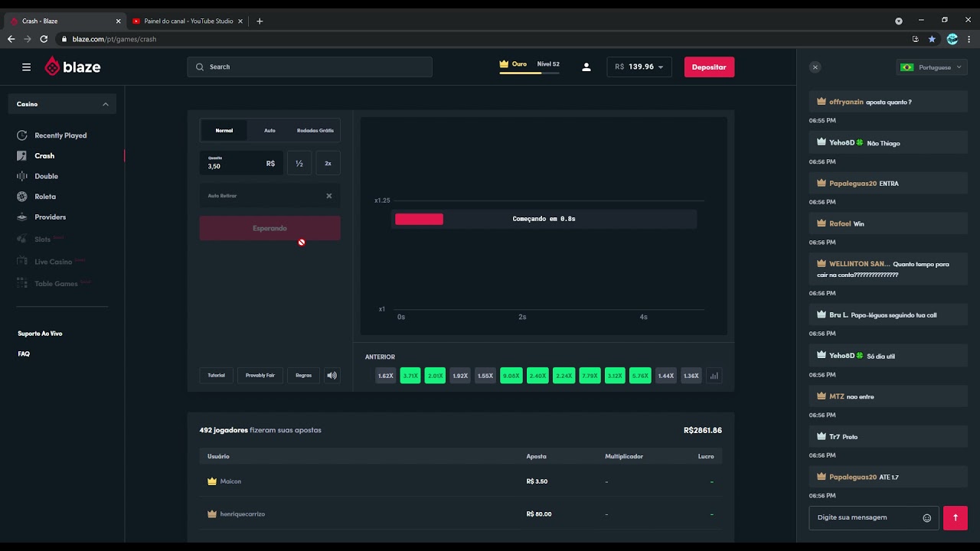
Task: Open Slots in sidebar
Action: [42, 240]
